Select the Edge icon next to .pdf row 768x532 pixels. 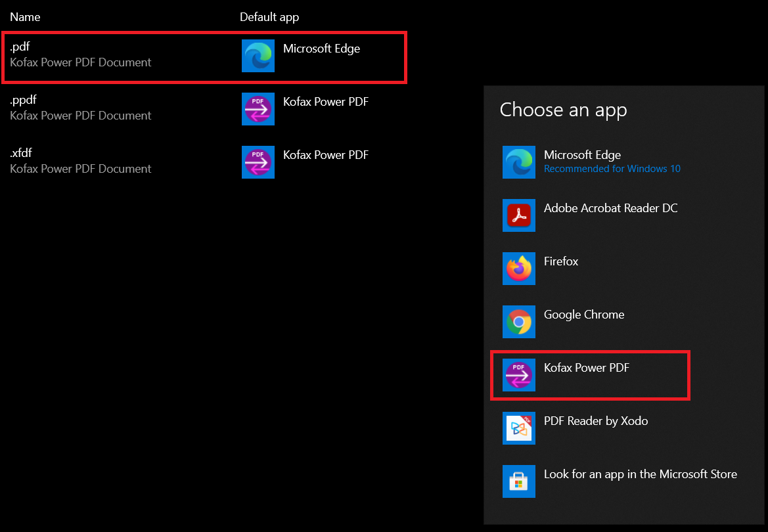[x=258, y=55]
